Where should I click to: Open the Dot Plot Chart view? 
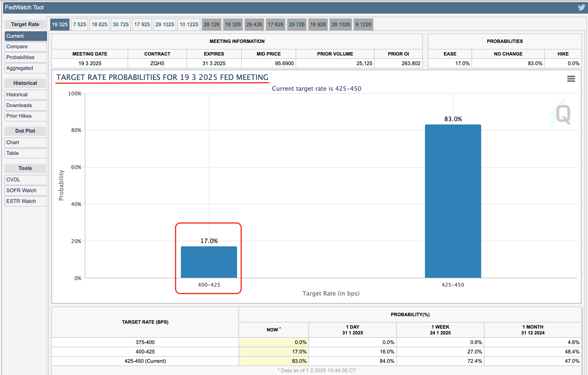pos(25,142)
